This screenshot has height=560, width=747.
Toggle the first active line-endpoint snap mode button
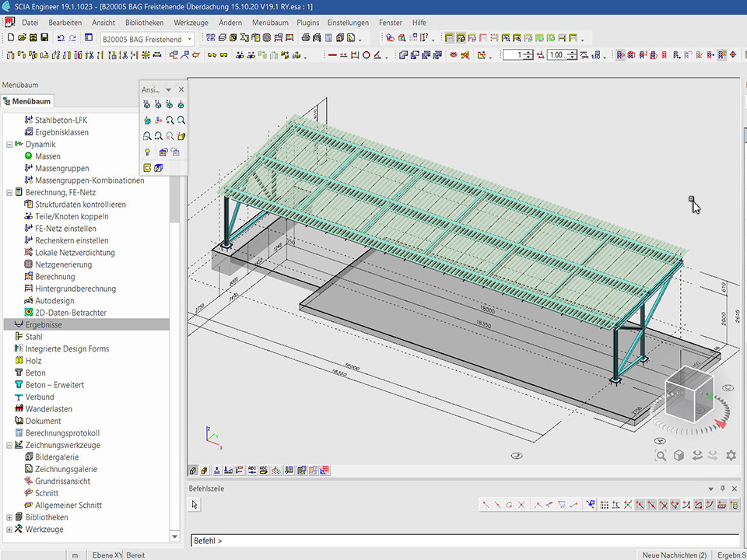[x=640, y=505]
